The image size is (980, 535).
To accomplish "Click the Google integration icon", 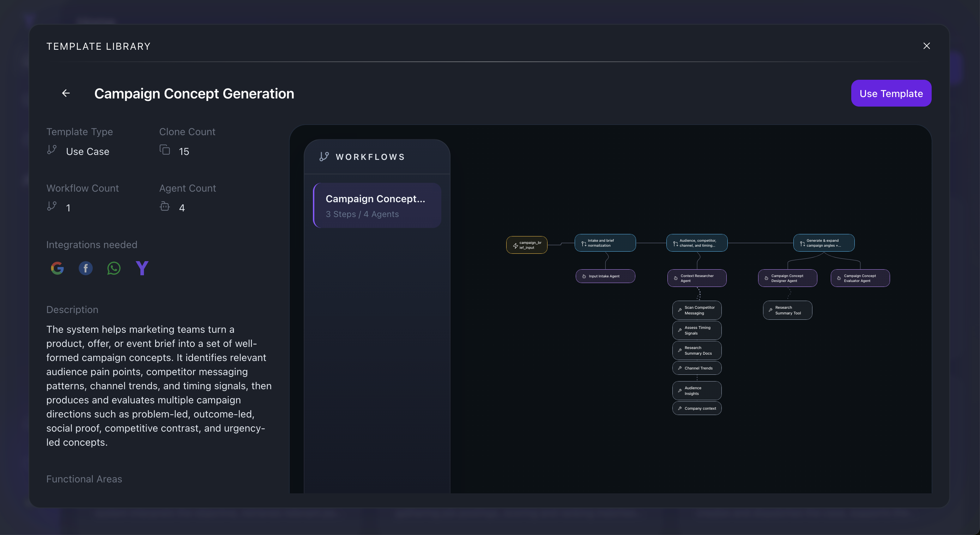I will point(58,268).
